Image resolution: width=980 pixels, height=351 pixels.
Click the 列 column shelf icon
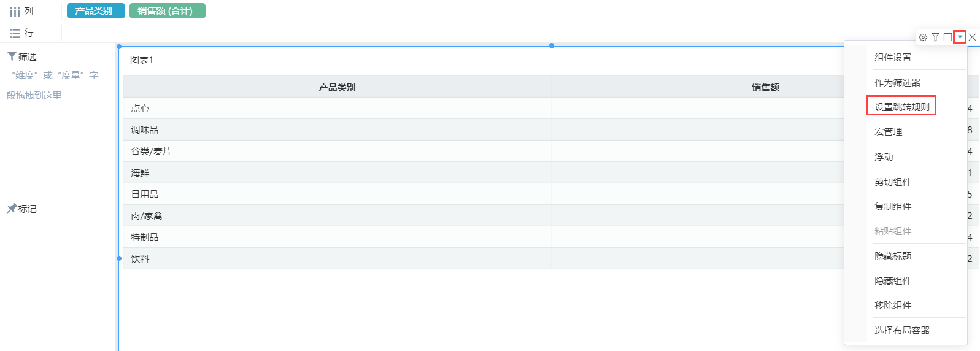pos(15,12)
